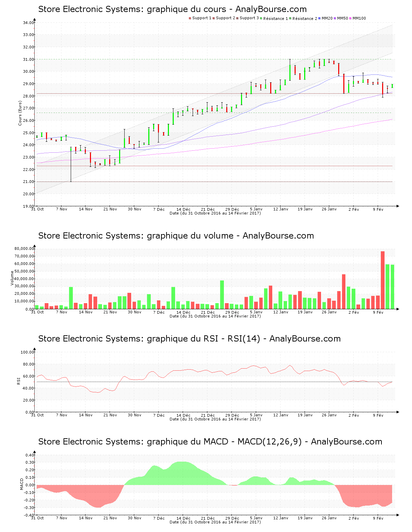
Task: Click the '14 Déc' date tick on the volume chart
Action: [x=183, y=312]
